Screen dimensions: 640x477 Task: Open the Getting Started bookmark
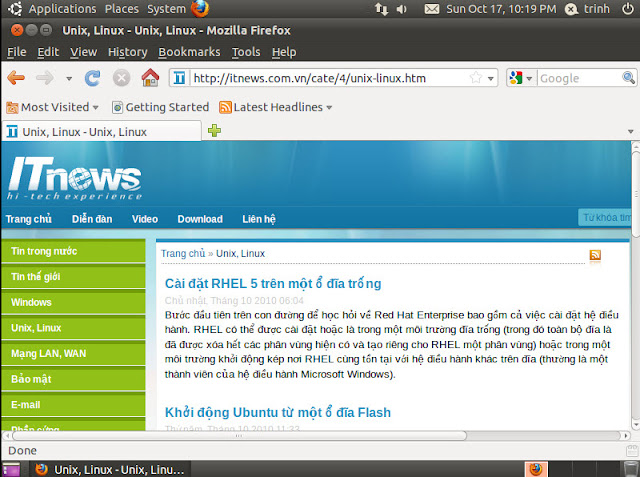[160, 107]
